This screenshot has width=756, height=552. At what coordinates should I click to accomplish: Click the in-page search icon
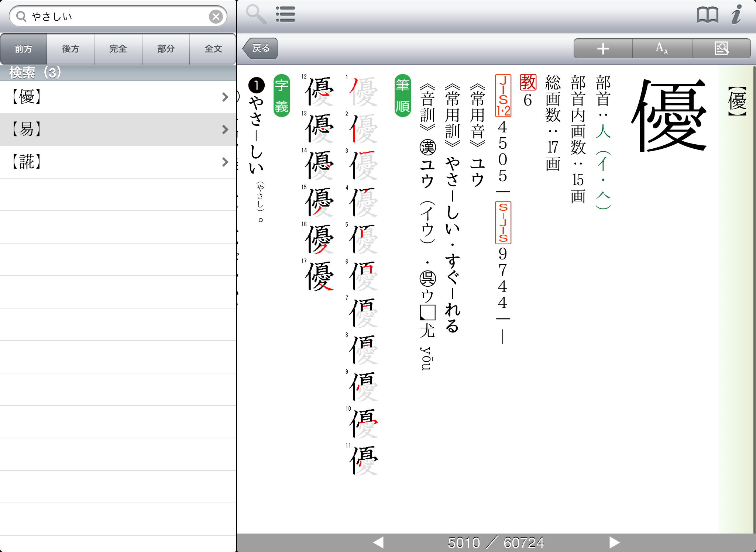click(x=721, y=49)
